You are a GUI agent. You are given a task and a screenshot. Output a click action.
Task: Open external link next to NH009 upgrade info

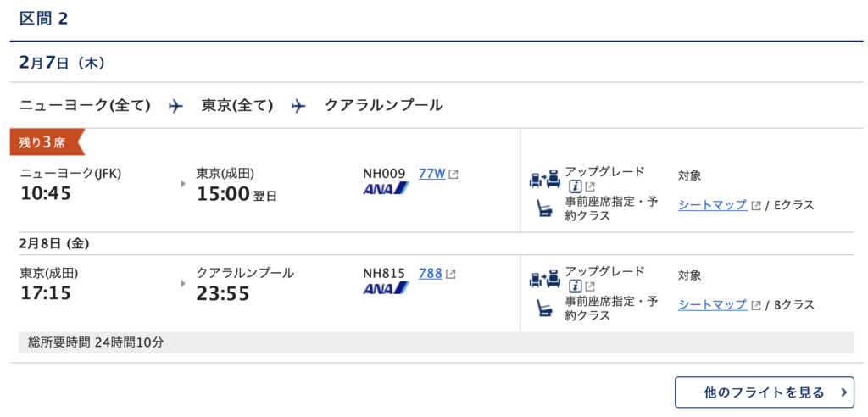point(590,186)
